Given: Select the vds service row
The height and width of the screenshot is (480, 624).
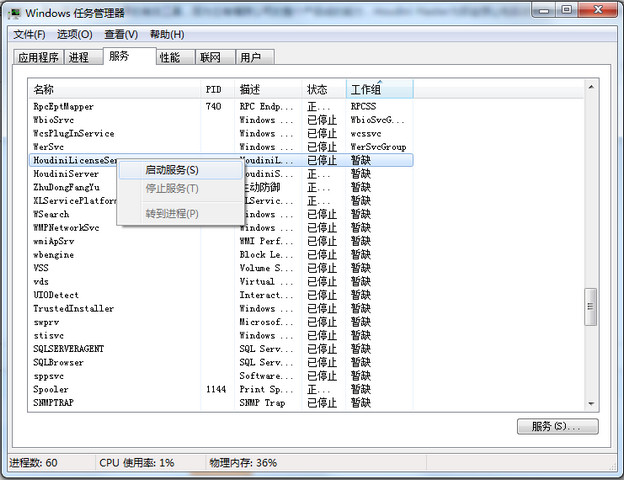Looking at the screenshot, I should [x=221, y=281].
